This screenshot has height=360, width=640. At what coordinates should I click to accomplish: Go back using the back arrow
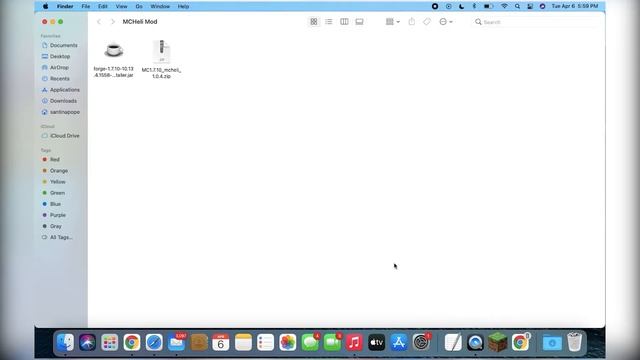click(99, 22)
